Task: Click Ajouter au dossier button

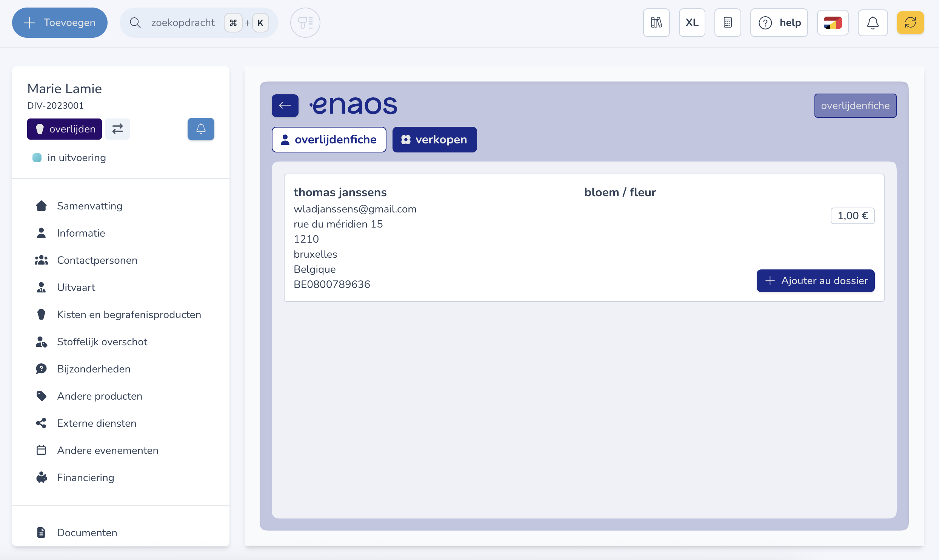Action: click(815, 281)
